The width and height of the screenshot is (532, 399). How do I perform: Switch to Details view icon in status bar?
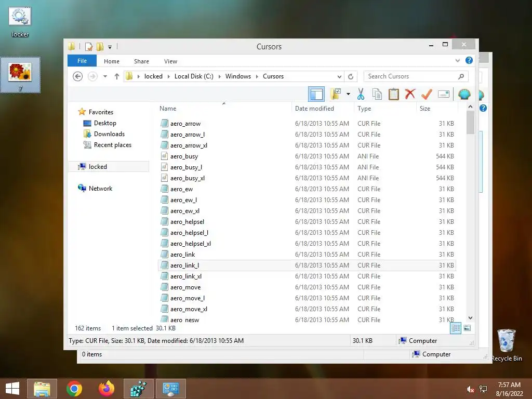[456, 328]
